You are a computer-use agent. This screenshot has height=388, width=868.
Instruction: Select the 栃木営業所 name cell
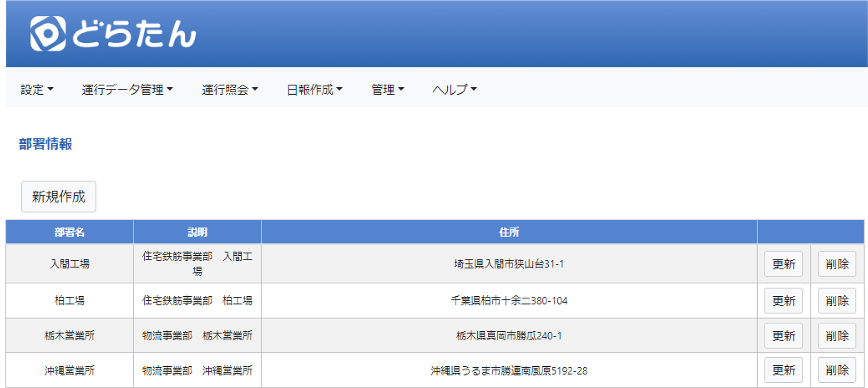click(x=69, y=335)
